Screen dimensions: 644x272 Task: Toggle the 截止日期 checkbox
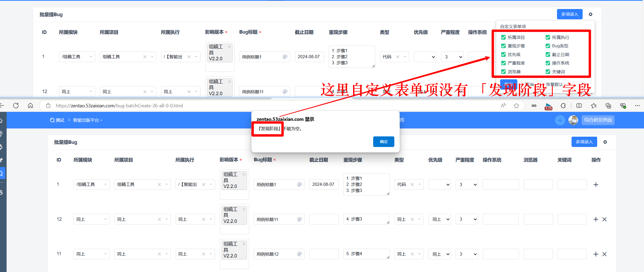tap(548, 54)
